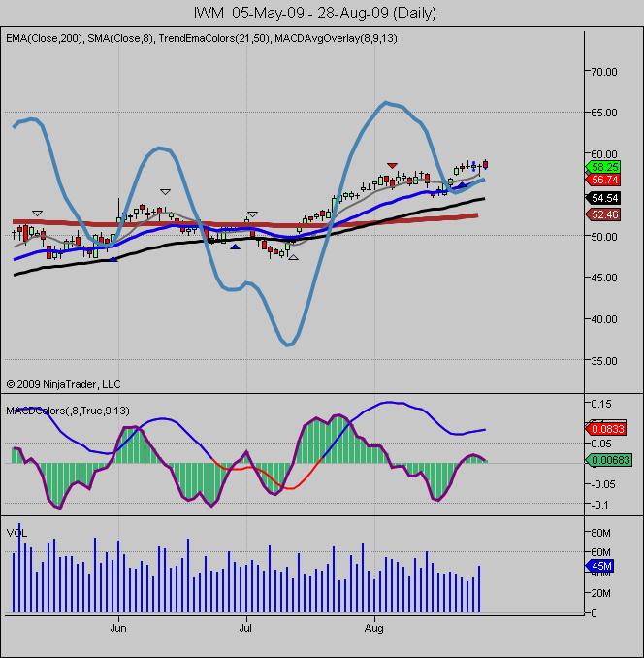This screenshot has width=644, height=658.
Task: Click the chart title IWM 05-May-09 - 28-Aug-09 (Daily)
Action: 315,13
